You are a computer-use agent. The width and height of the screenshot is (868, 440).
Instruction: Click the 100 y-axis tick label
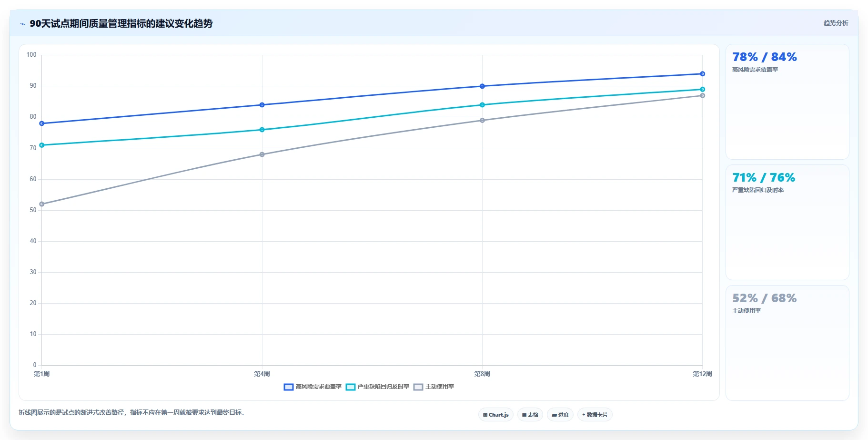(31, 55)
